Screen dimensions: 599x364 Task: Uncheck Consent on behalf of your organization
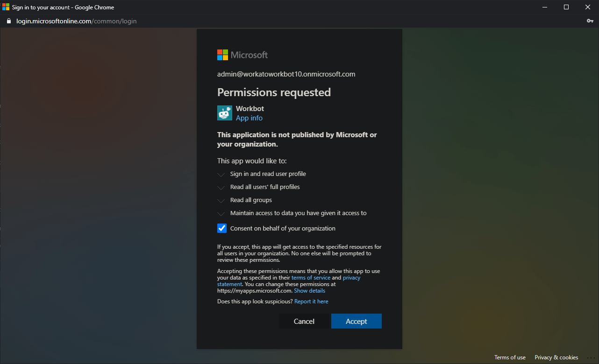pyautogui.click(x=221, y=228)
